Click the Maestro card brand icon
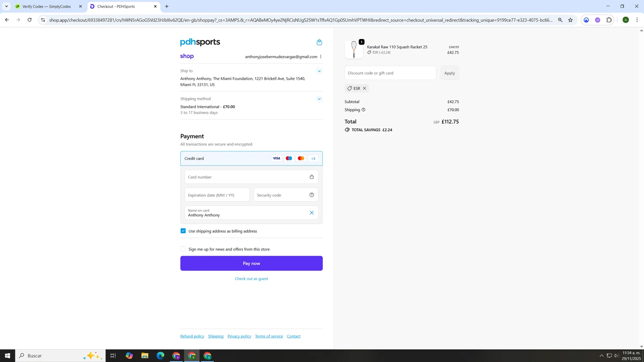644x362 pixels. 289,158
